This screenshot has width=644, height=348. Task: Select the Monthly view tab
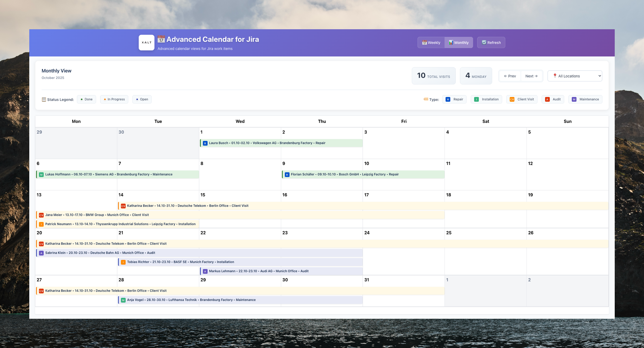(459, 43)
